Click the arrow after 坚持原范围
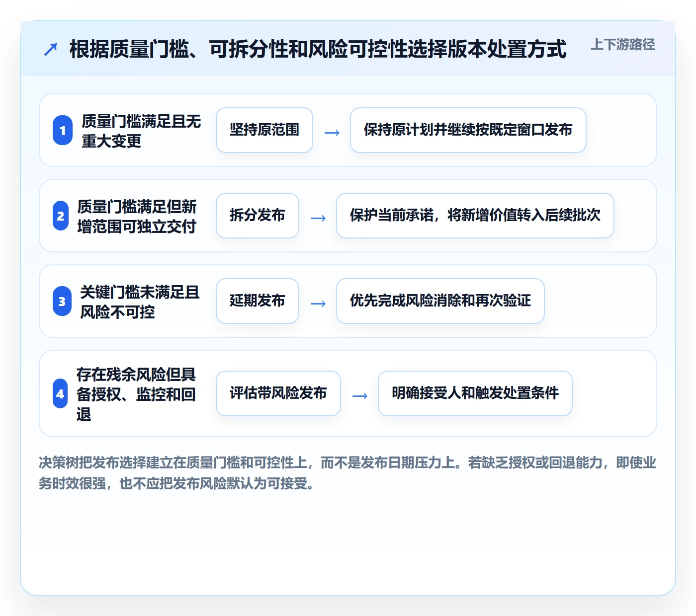This screenshot has height=616, width=696. click(332, 133)
